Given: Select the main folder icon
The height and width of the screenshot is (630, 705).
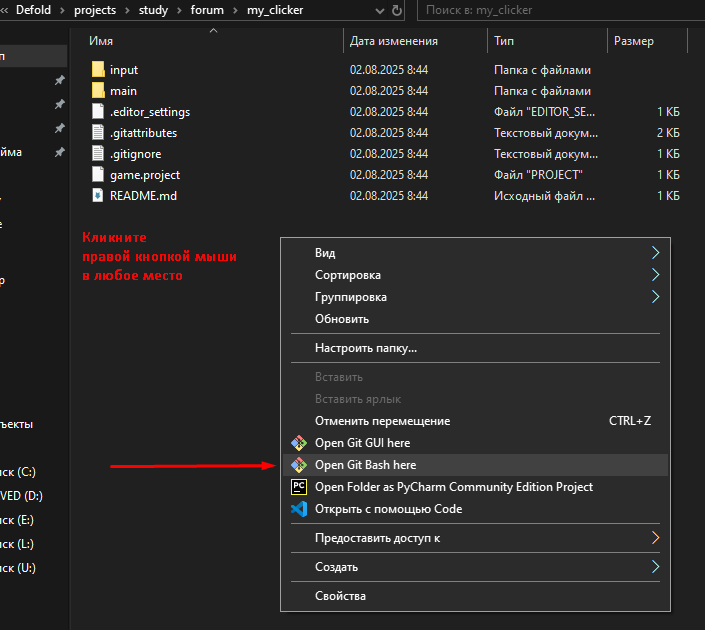Looking at the screenshot, I should (98, 91).
